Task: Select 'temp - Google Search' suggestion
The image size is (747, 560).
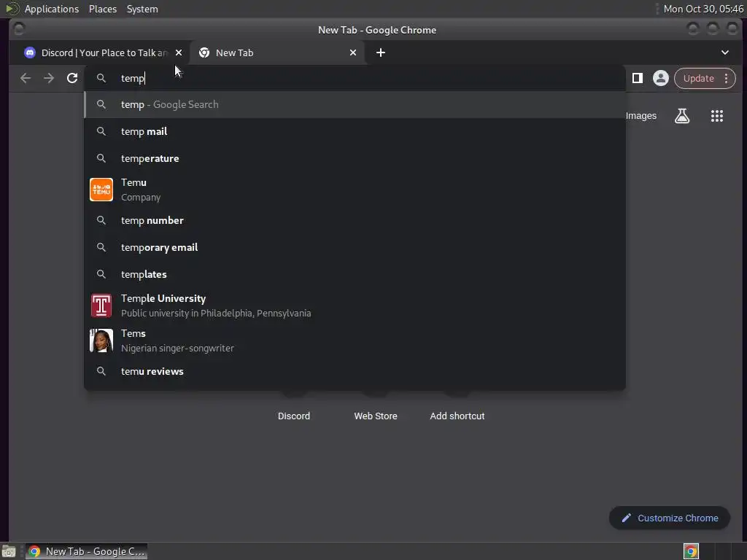Action: tap(355, 105)
